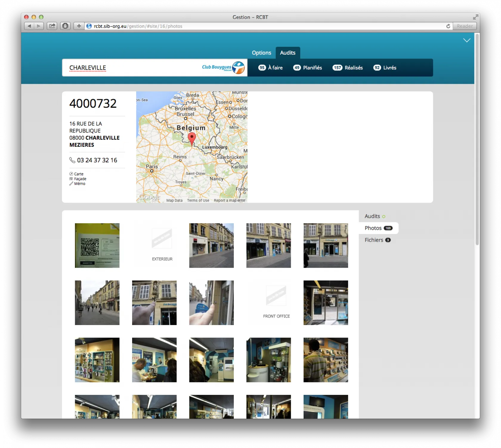Click the add bookmark plus button
The width and height of the screenshot is (501, 448).
(79, 26)
